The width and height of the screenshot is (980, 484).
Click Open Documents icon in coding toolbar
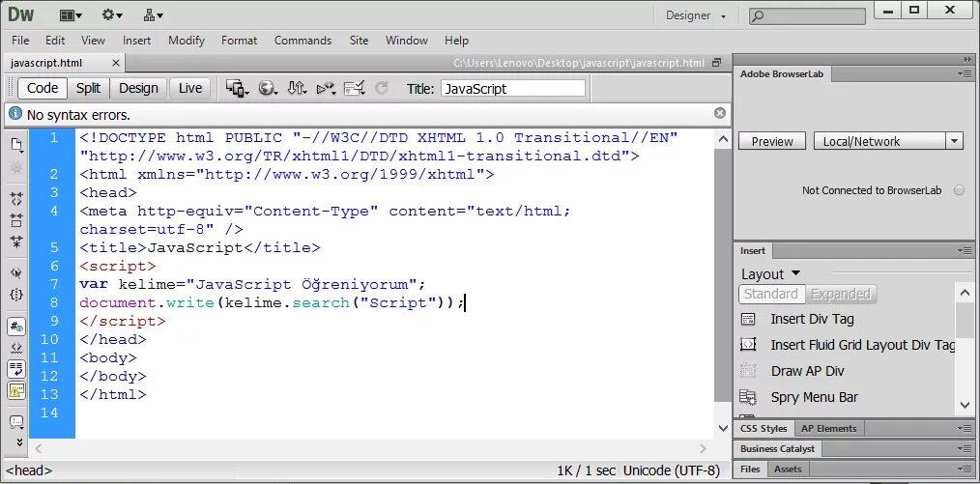[x=16, y=145]
